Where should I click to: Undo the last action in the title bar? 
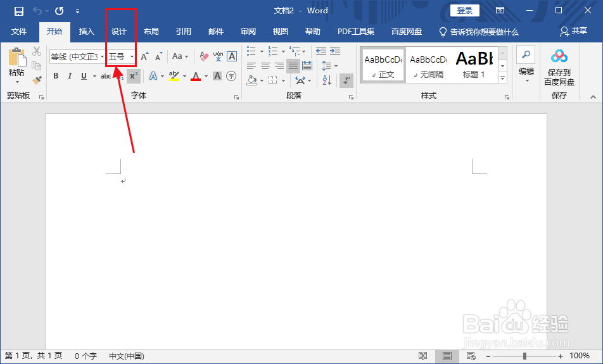pos(37,11)
